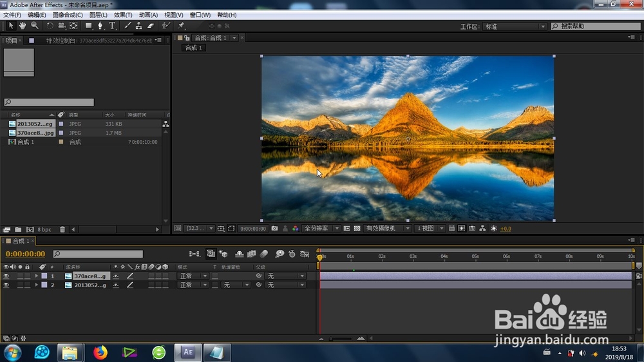Select the Roto Brush tool
644x362 pixels.
(166, 26)
